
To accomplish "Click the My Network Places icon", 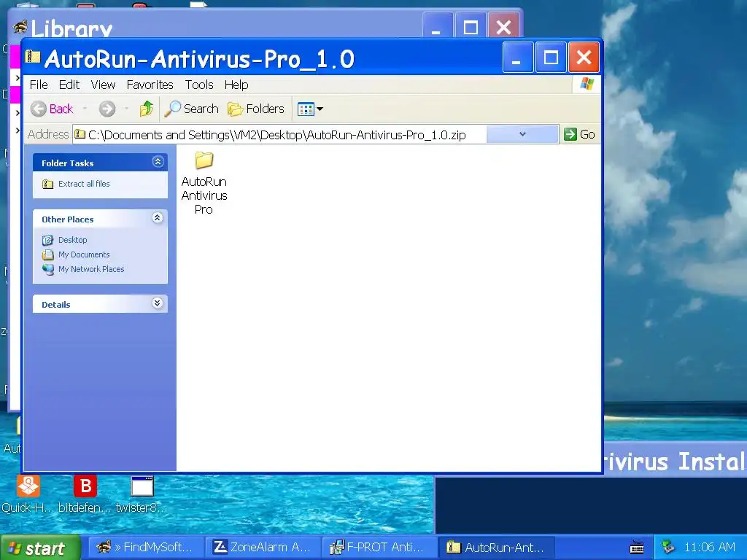I will coord(47,270).
